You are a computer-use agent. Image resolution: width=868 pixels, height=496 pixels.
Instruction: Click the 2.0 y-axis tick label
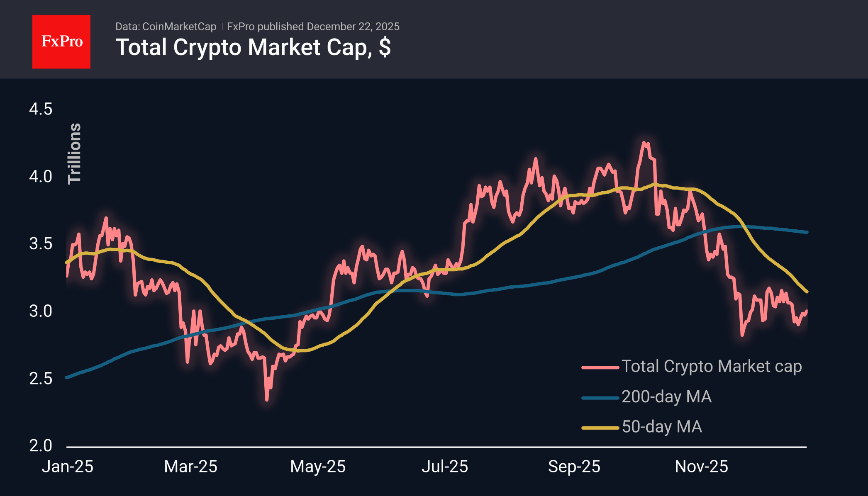(41, 446)
